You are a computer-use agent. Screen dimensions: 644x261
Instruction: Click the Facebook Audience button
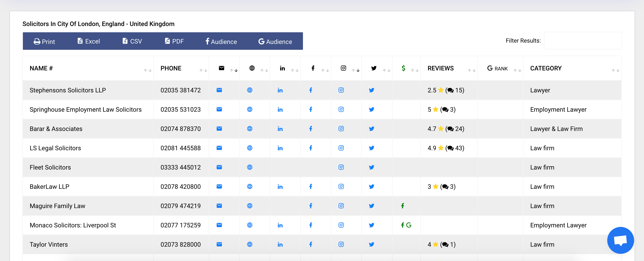(221, 41)
